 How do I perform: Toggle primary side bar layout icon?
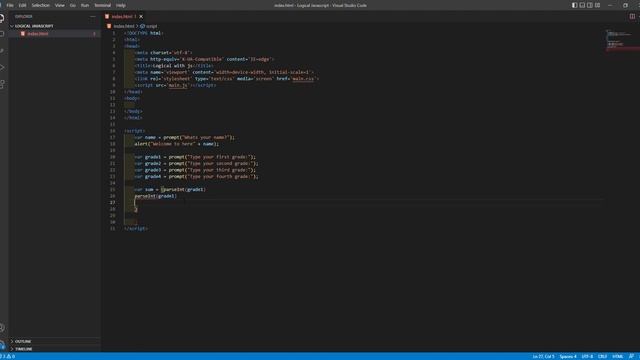[x=574, y=5]
